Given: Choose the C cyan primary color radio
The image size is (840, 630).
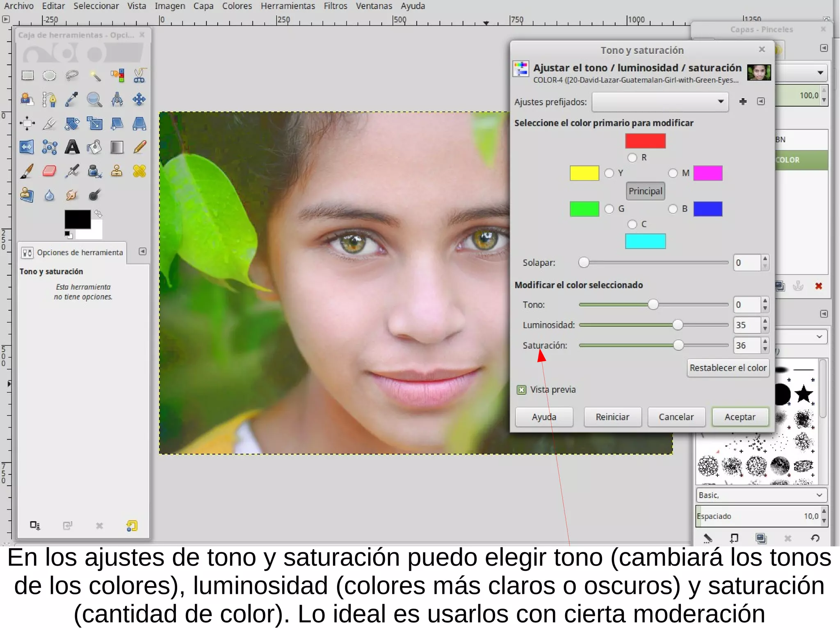Looking at the screenshot, I should pos(632,224).
